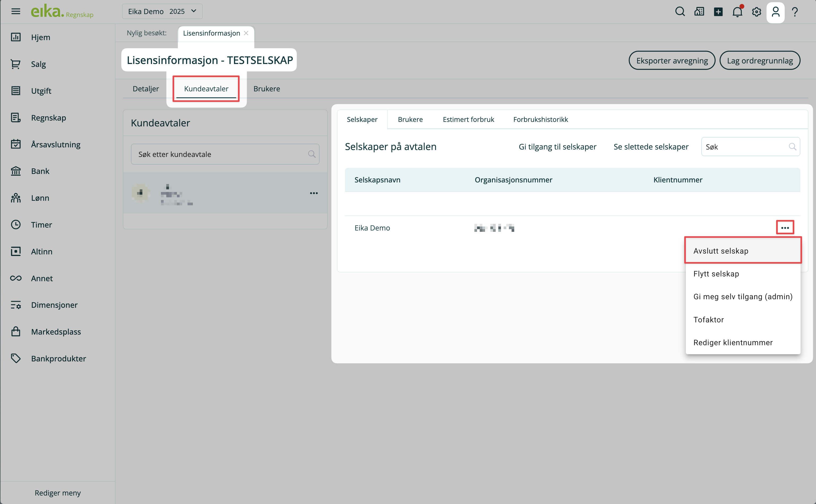Open the company overview icon in header

click(x=699, y=12)
